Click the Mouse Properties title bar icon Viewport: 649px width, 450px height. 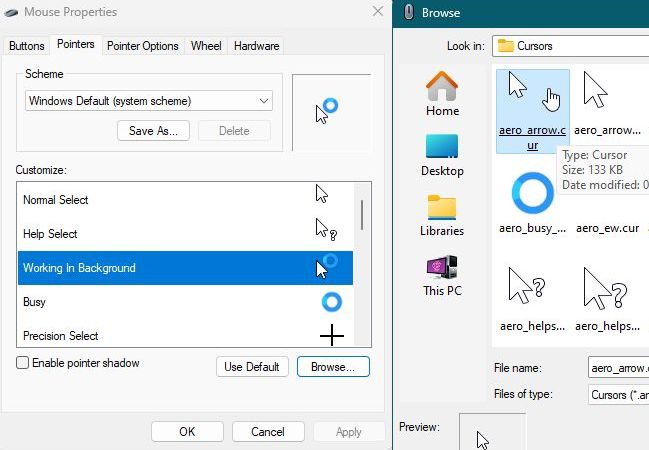[11, 12]
